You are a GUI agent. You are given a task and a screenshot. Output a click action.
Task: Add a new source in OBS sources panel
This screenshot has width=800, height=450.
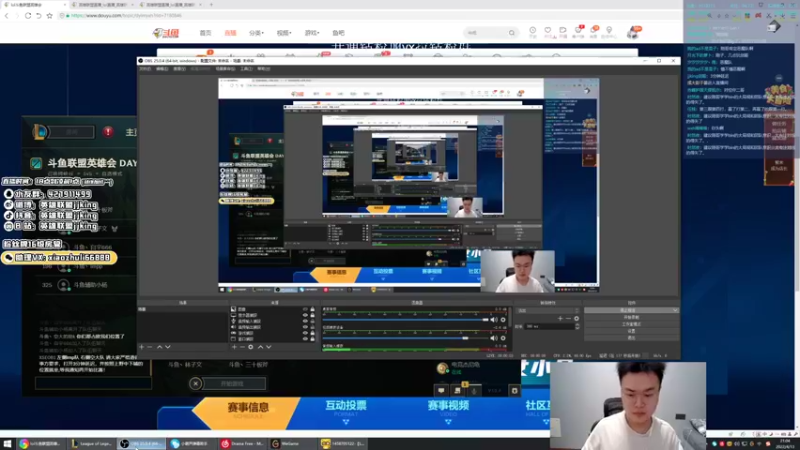pos(234,347)
